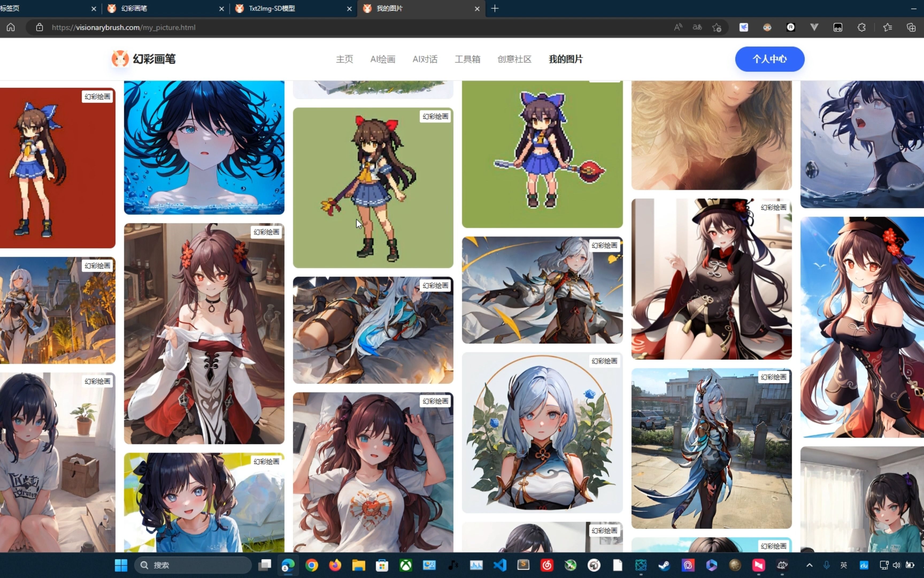
Task: Open the girl lying down in heart T-shirt
Action: [x=373, y=473]
